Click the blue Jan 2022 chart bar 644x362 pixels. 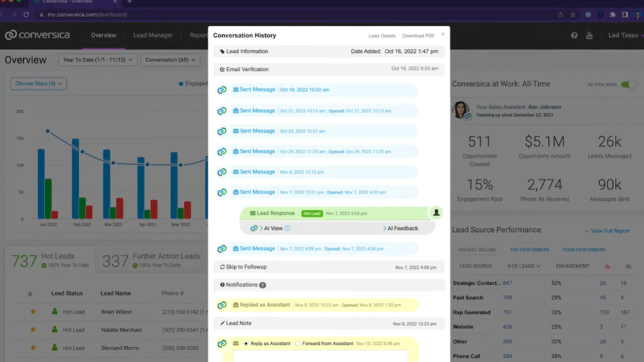pyautogui.click(x=41, y=184)
